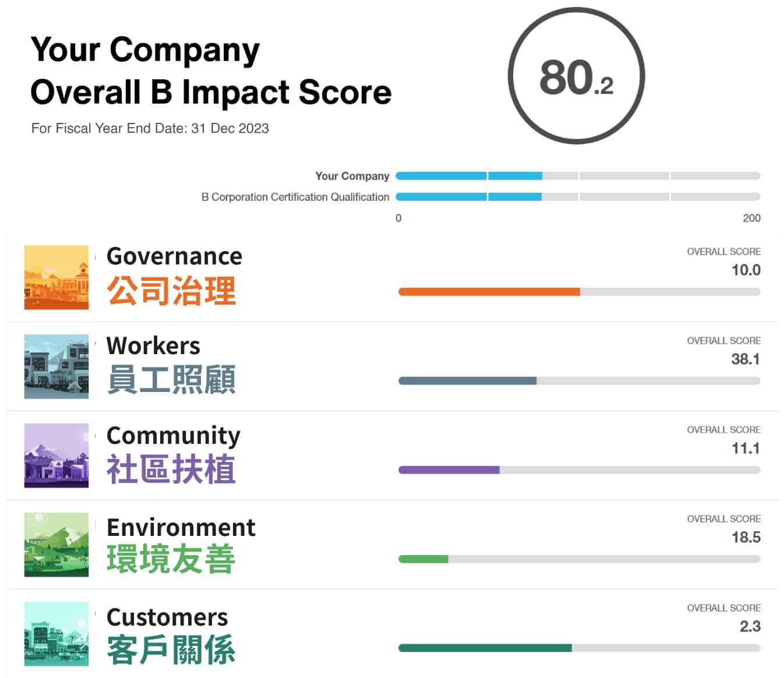
Task: Click the purple Community score bar
Action: click(x=449, y=470)
